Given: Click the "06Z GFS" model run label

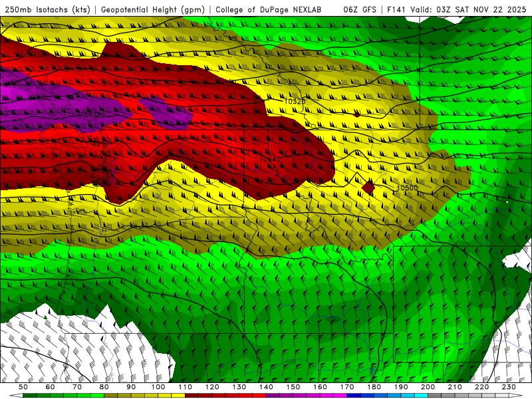Looking at the screenshot, I should tap(360, 10).
